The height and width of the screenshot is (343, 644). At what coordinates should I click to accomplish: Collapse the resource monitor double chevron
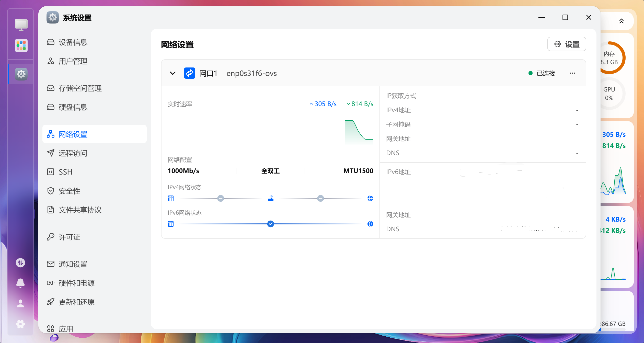(x=621, y=21)
